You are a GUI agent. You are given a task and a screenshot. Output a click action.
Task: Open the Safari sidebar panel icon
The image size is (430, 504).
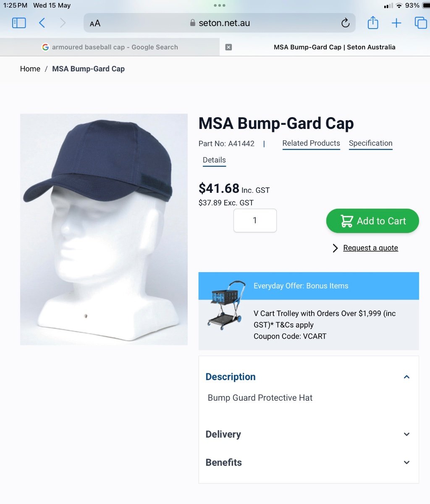point(19,23)
